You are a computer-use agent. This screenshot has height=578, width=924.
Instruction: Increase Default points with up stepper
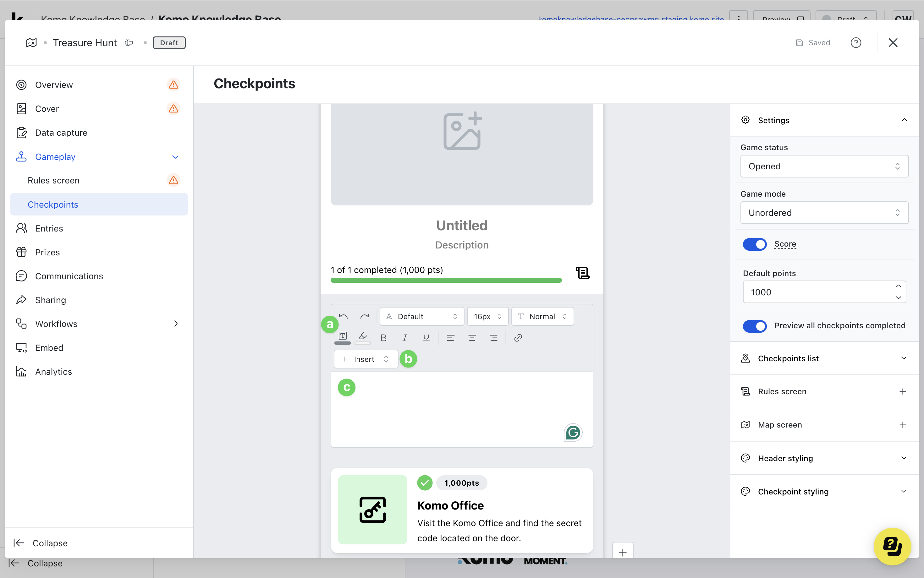pyautogui.click(x=898, y=286)
